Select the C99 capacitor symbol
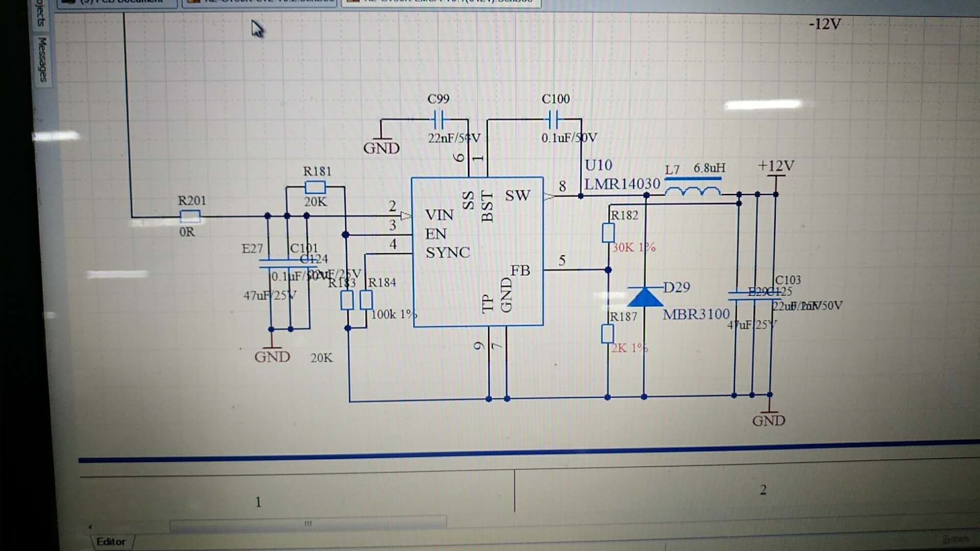Viewport: 980px width, 551px height. pos(438,120)
